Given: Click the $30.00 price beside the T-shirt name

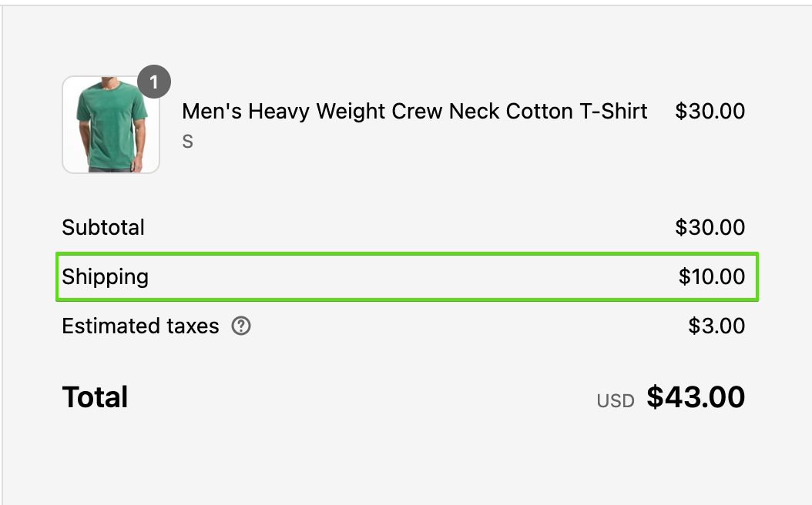Looking at the screenshot, I should (x=710, y=112).
